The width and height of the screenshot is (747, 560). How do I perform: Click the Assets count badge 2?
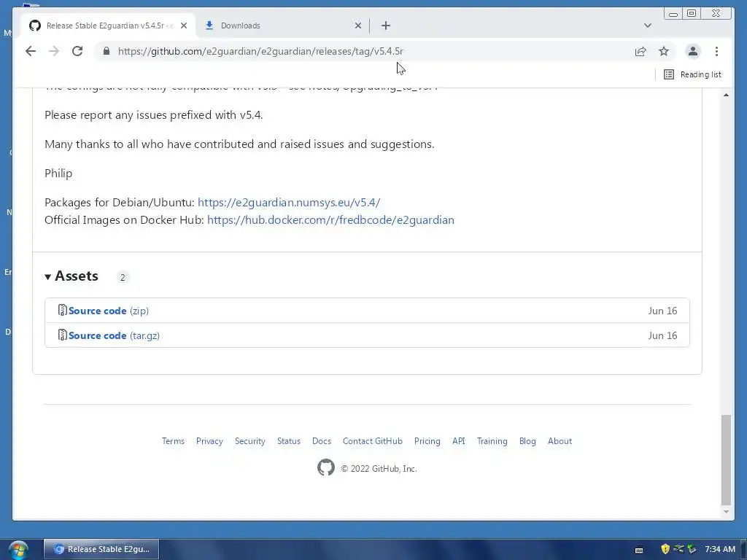pyautogui.click(x=123, y=278)
